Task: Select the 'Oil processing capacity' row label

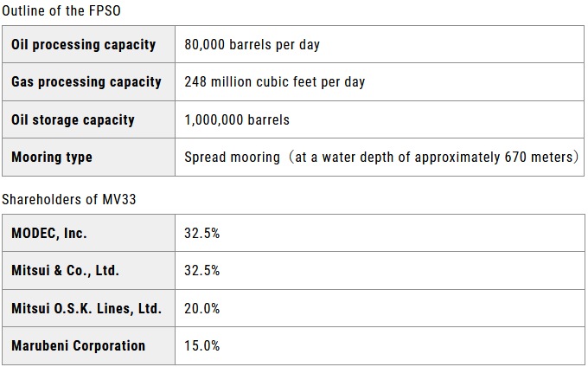Action: coord(84,44)
